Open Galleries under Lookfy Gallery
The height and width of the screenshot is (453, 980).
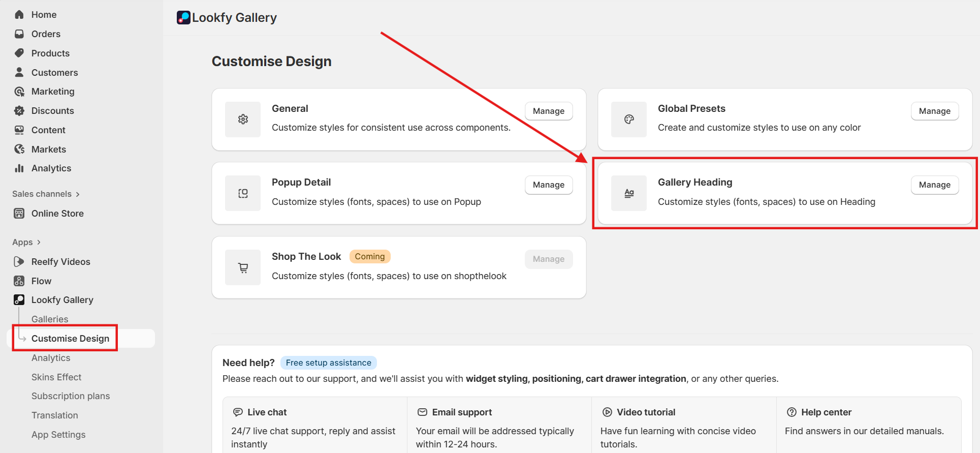click(50, 319)
